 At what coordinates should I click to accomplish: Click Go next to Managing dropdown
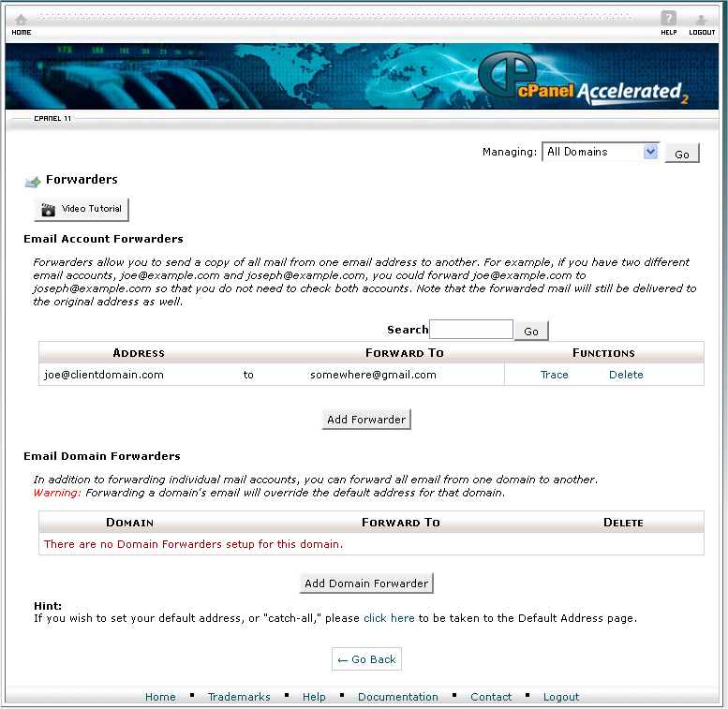pos(681,153)
